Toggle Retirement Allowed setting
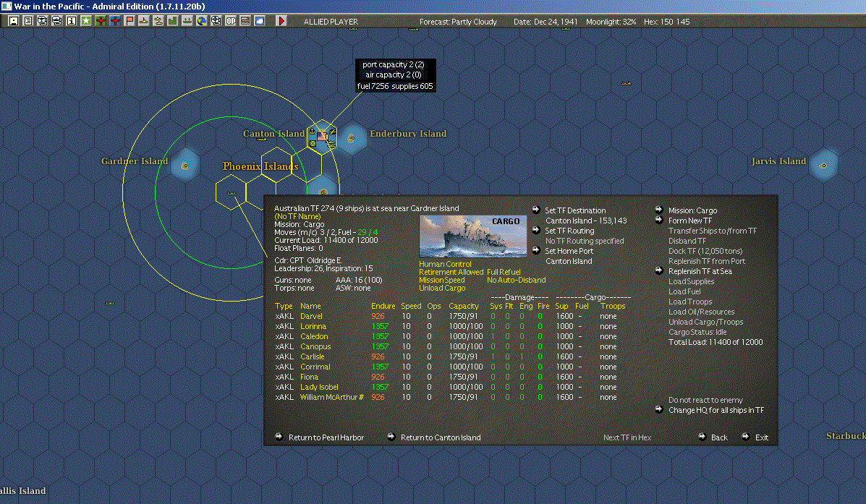Viewport: 866px width, 504px height. point(451,272)
